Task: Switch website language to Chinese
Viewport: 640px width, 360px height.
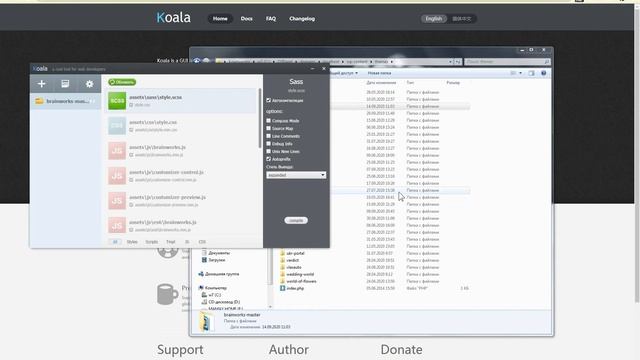Action: pyautogui.click(x=462, y=19)
